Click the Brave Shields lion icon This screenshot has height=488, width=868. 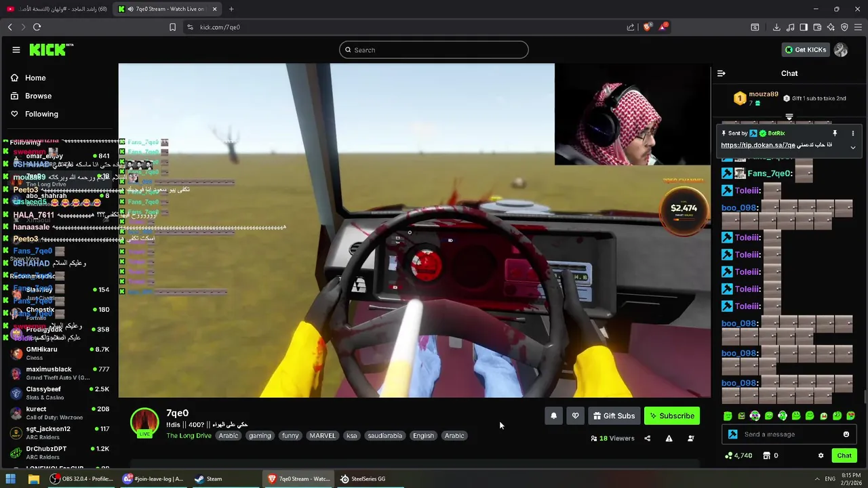[x=647, y=27]
